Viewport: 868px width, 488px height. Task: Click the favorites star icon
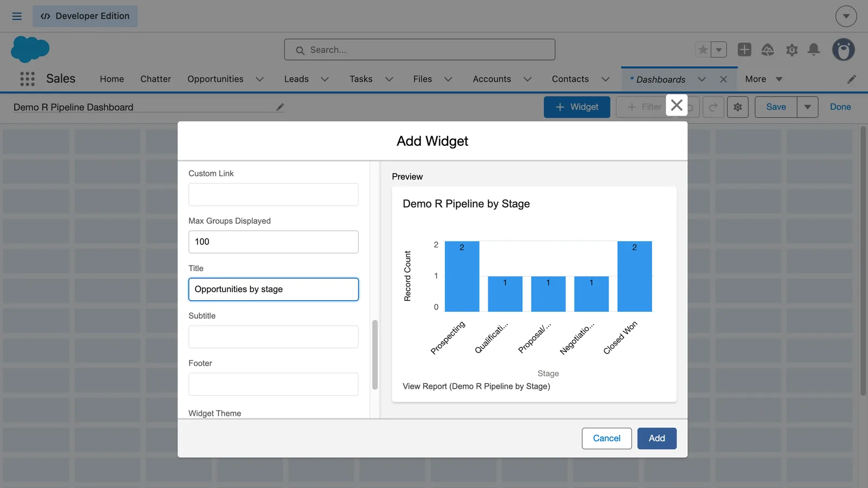[703, 50]
